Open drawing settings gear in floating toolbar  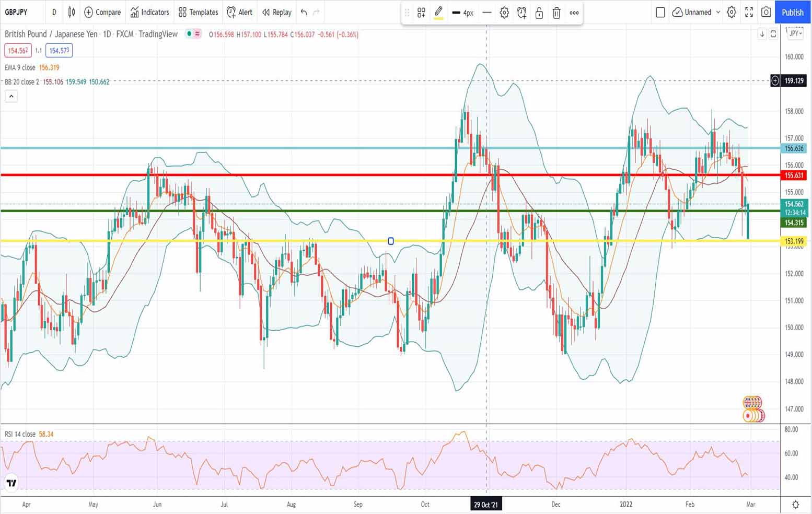point(504,13)
